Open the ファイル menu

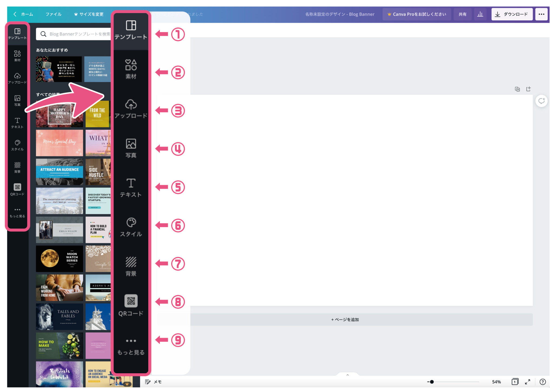(x=53, y=14)
